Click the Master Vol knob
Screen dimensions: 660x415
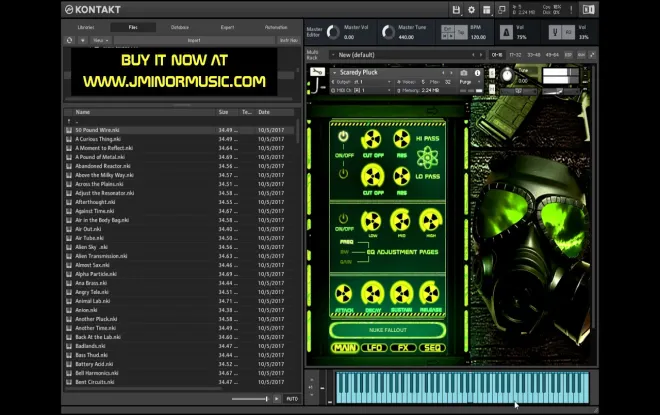click(333, 32)
